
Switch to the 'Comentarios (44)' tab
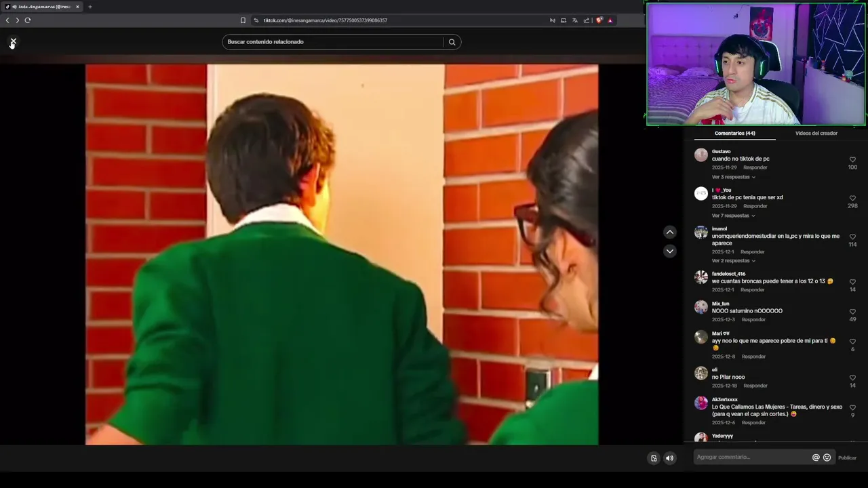click(734, 133)
